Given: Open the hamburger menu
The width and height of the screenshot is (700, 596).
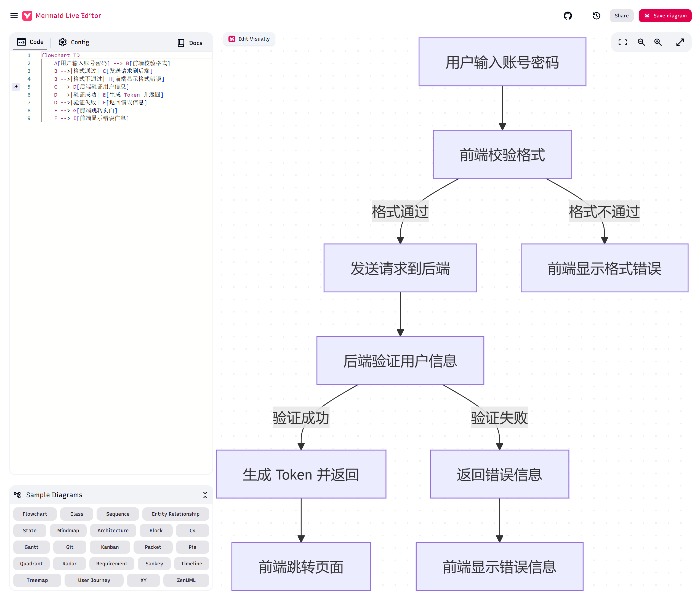Looking at the screenshot, I should point(14,15).
